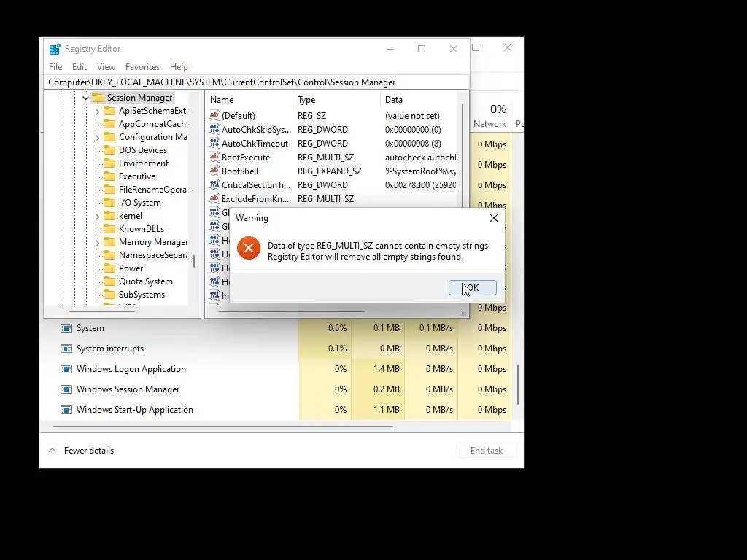Open the Edit menu in Registry Editor

[79, 66]
